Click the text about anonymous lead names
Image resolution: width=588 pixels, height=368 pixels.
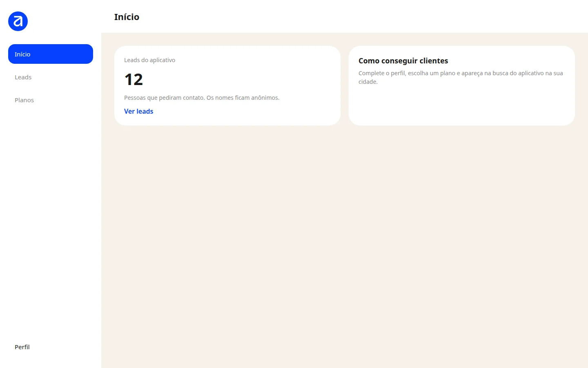point(202,98)
